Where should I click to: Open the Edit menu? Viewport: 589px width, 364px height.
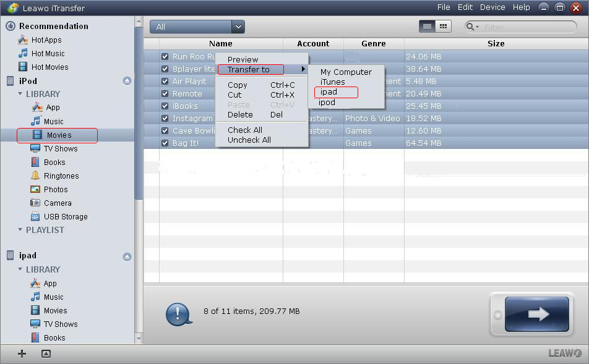[465, 7]
